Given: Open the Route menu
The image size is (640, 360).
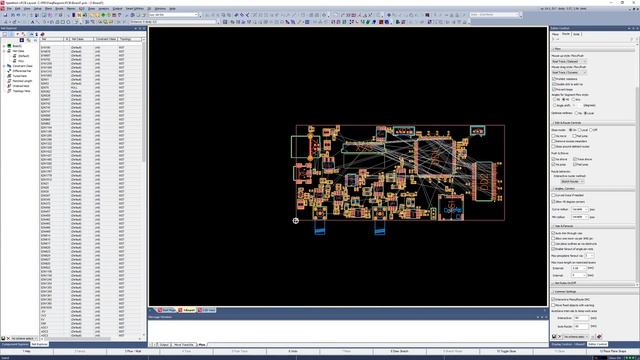Looking at the screenshot, I should (59, 9).
